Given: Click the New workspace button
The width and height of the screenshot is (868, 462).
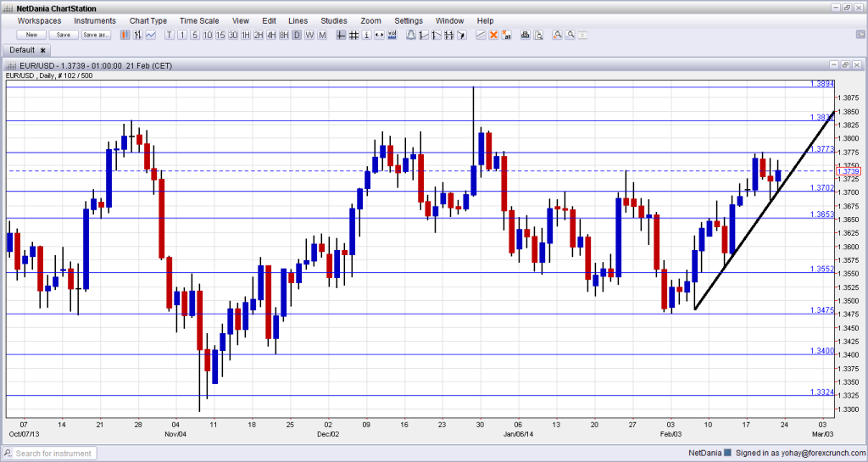Looking at the screenshot, I should tap(31, 35).
